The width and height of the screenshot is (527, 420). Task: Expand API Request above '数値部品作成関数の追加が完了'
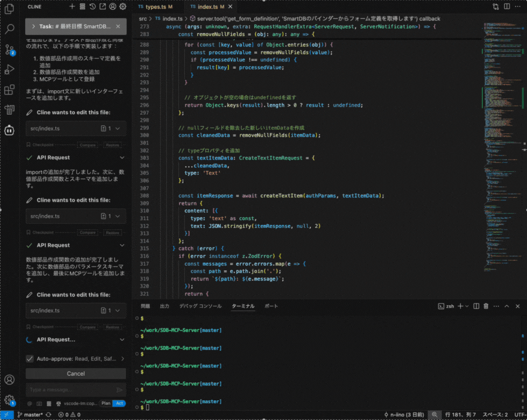122,245
